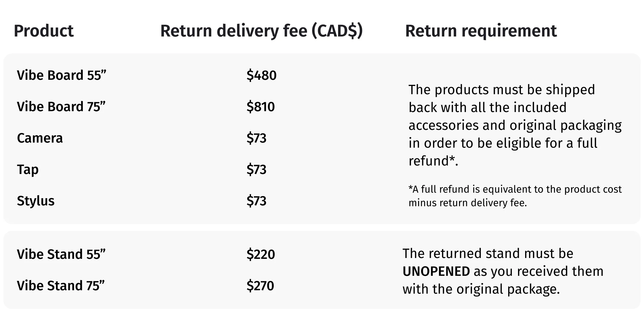Click the $73 fee beside Camera
Screen dimensions: 644x314
(256, 138)
